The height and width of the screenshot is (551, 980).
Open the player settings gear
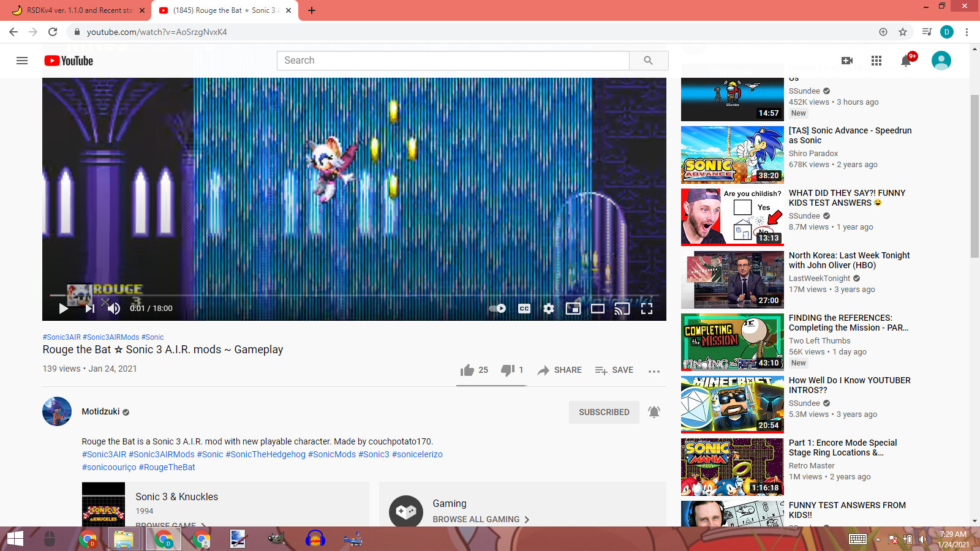click(x=549, y=309)
